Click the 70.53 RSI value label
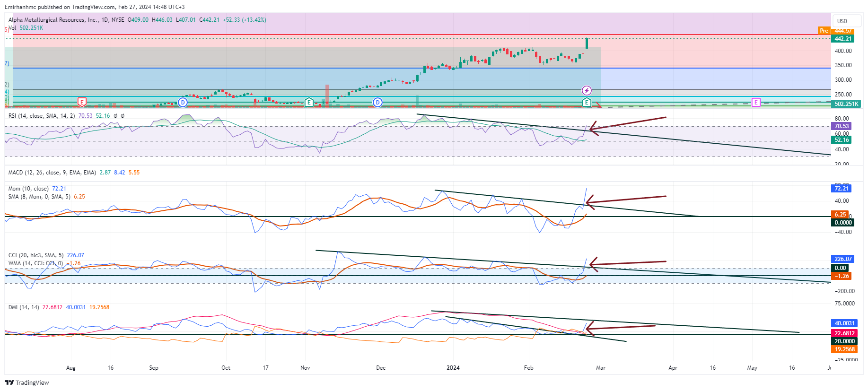This screenshot has height=391, width=868. point(842,126)
